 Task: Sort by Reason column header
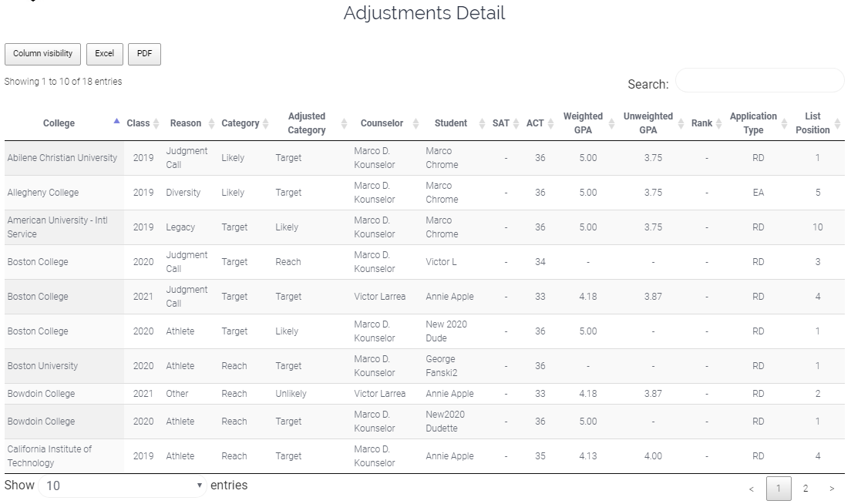186,123
